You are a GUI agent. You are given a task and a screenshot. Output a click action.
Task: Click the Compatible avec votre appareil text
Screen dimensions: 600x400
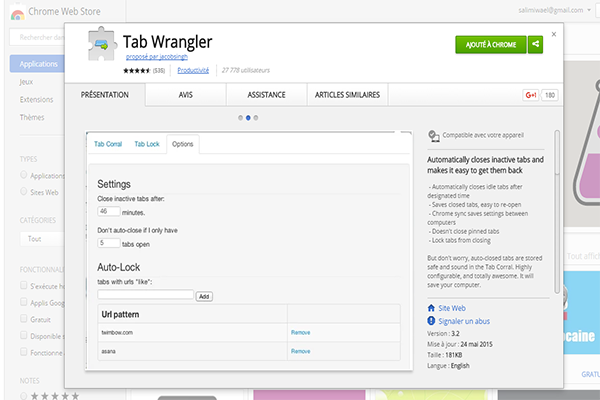[483, 135]
